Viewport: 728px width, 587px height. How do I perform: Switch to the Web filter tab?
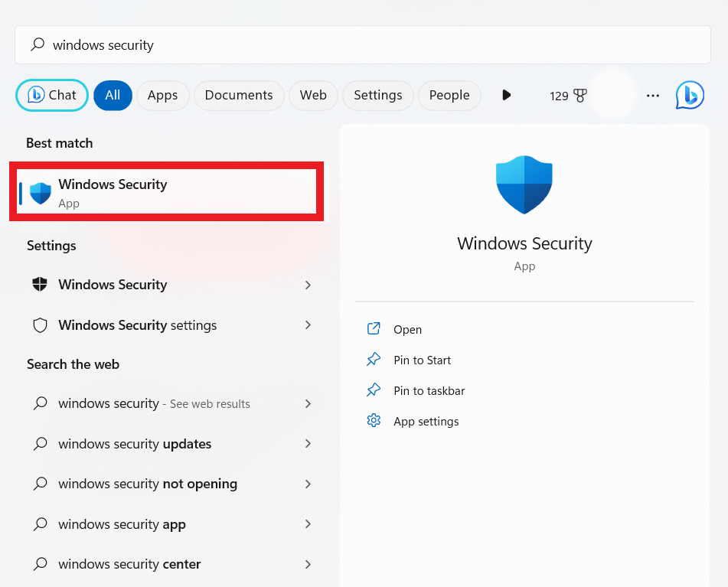pyautogui.click(x=313, y=95)
